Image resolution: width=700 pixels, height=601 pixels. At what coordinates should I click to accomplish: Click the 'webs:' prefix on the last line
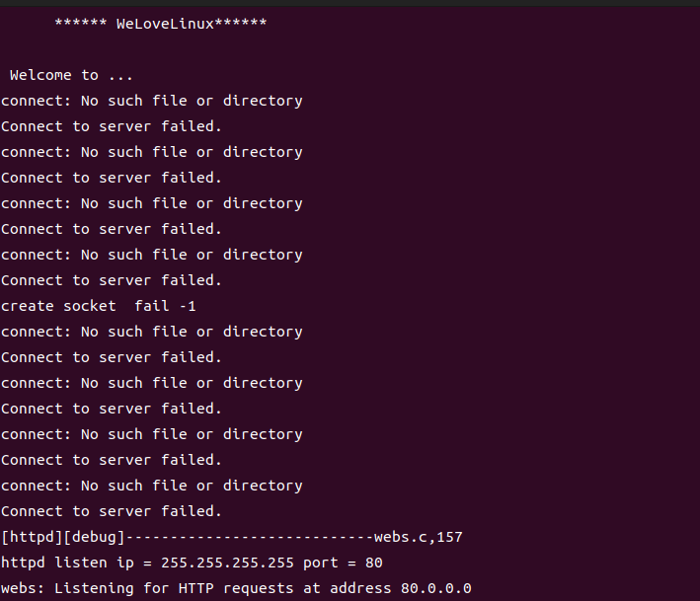coord(23,588)
